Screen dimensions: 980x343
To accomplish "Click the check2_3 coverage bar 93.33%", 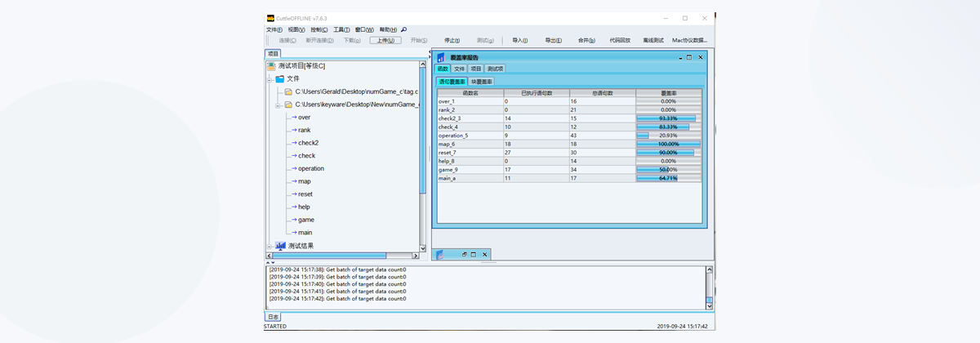I will 668,118.
